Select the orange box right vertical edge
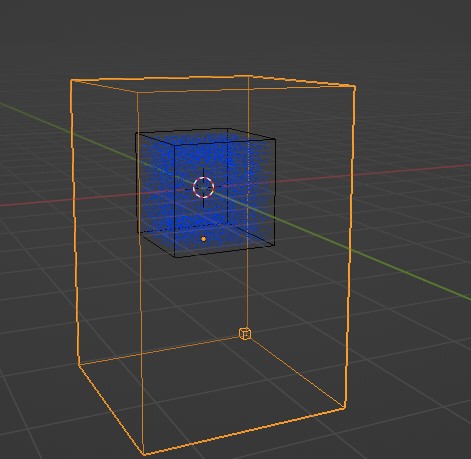Screen dimensions: 471x459 coord(350,247)
